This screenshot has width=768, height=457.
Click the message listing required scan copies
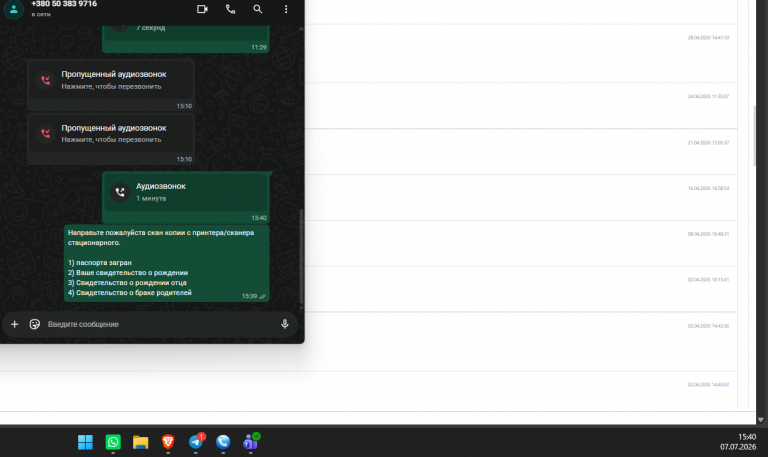tap(167, 263)
